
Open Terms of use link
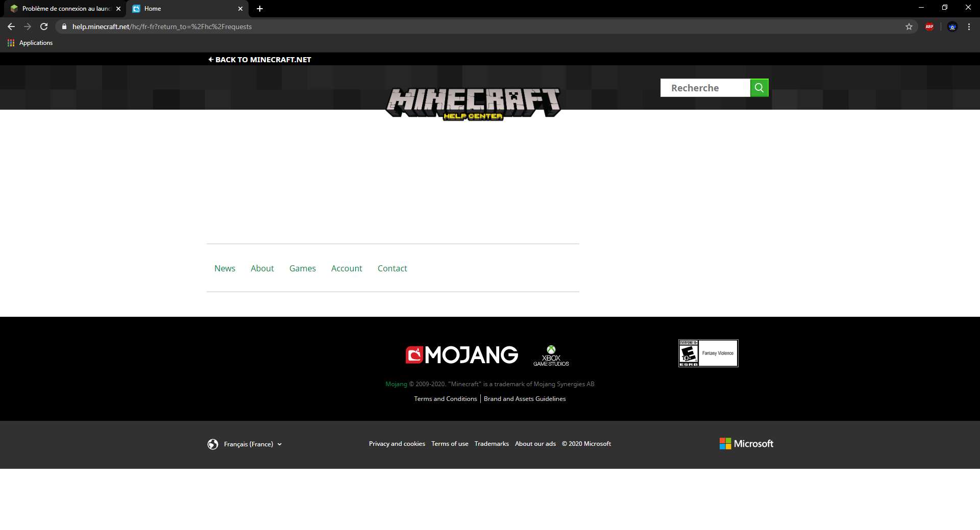point(450,444)
